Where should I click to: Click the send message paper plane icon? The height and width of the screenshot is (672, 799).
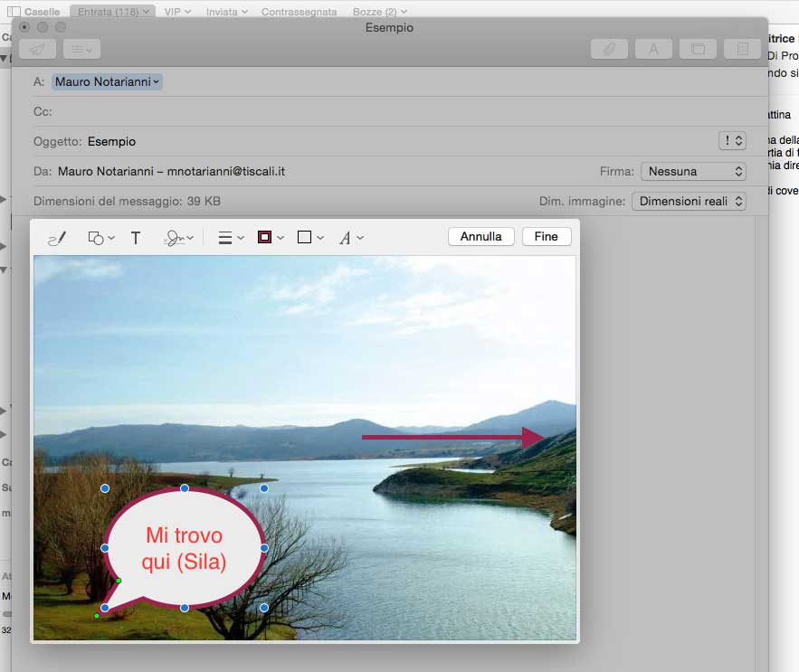[x=37, y=49]
